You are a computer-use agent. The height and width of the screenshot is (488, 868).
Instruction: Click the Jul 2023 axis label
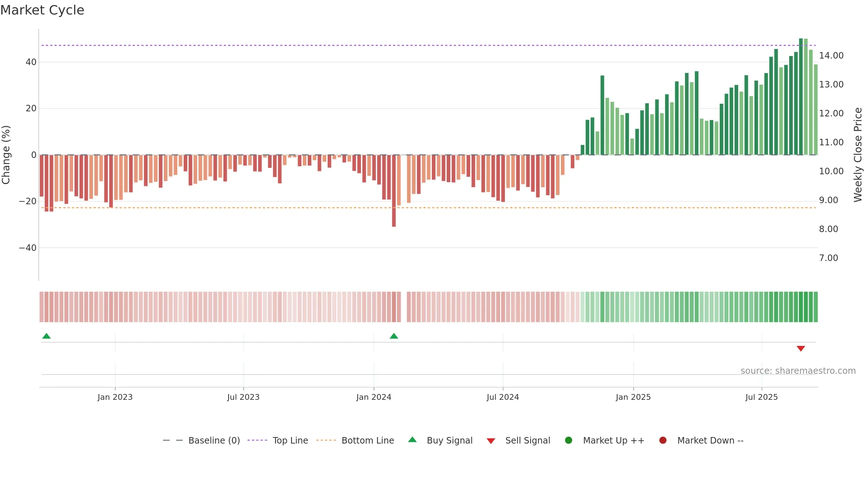point(243,397)
